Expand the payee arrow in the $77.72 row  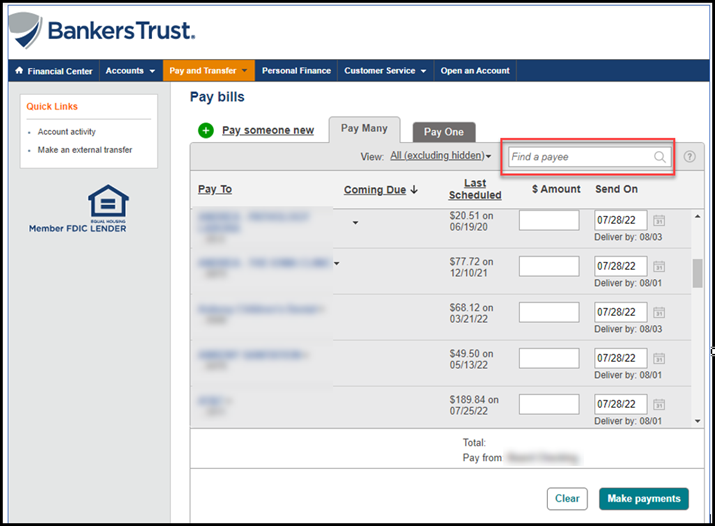tap(337, 263)
